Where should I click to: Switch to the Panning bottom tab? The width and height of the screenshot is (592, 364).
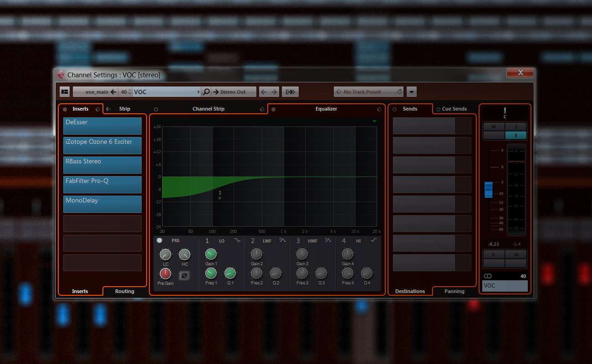tap(454, 291)
